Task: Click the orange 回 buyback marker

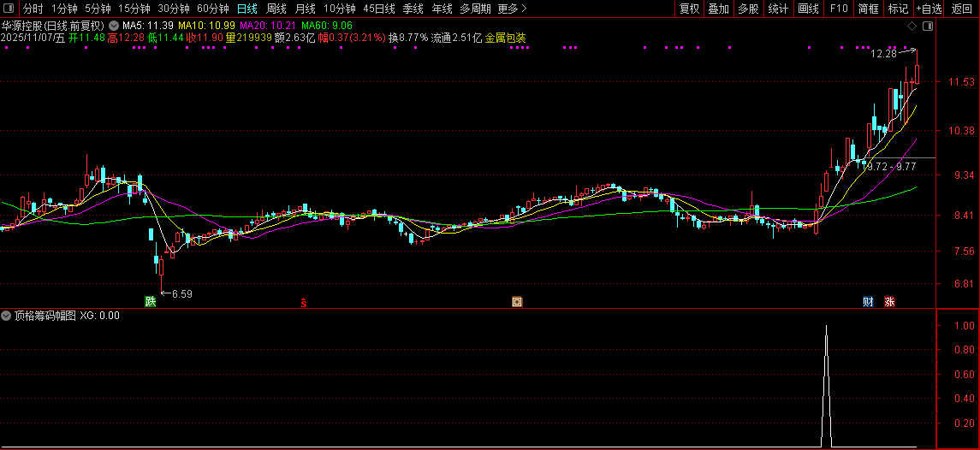Action: (x=516, y=301)
